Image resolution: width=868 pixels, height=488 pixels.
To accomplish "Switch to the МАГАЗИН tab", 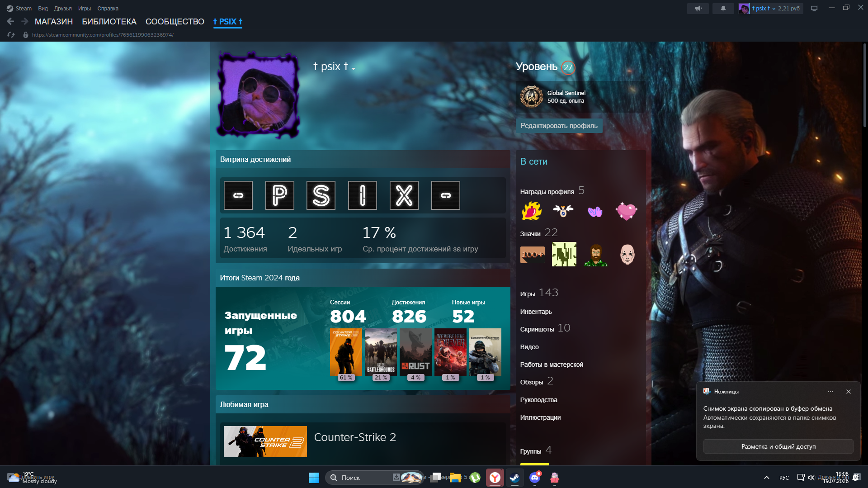I will (54, 22).
